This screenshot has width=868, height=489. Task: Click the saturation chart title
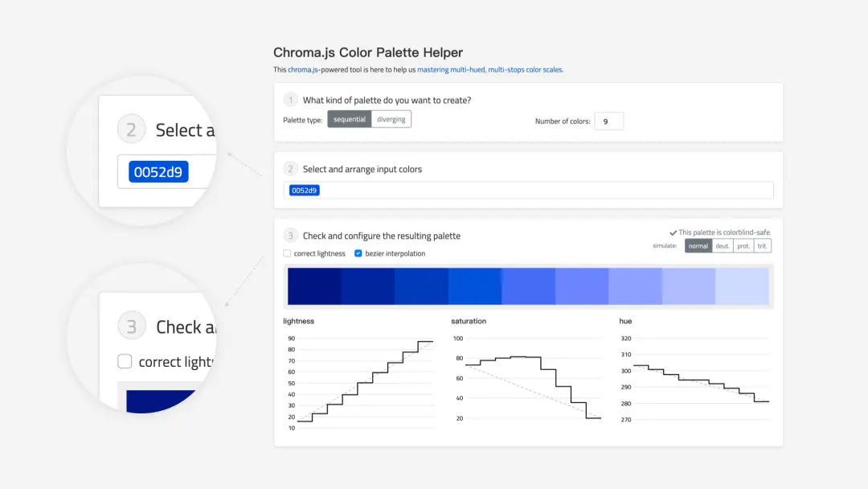[x=469, y=321]
